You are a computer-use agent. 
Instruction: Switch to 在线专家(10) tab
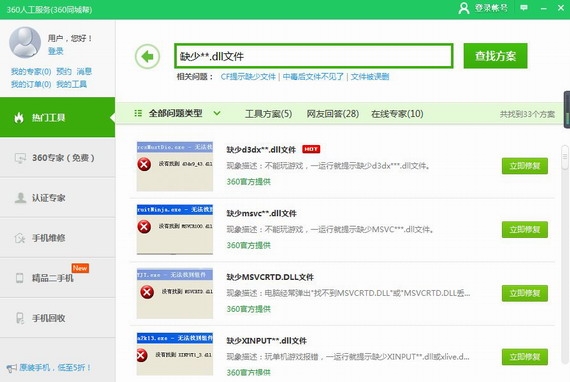coord(397,114)
